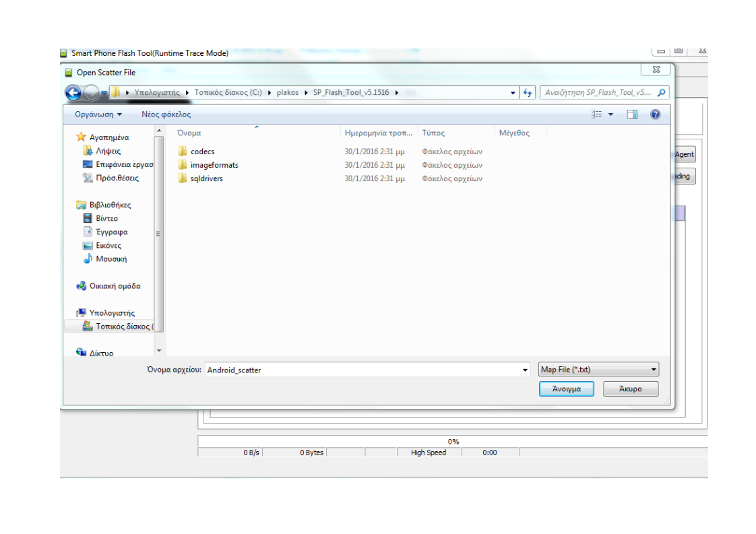Click sidebar scrollbar up arrow
Screen dimensions: 756x534
coord(159,131)
